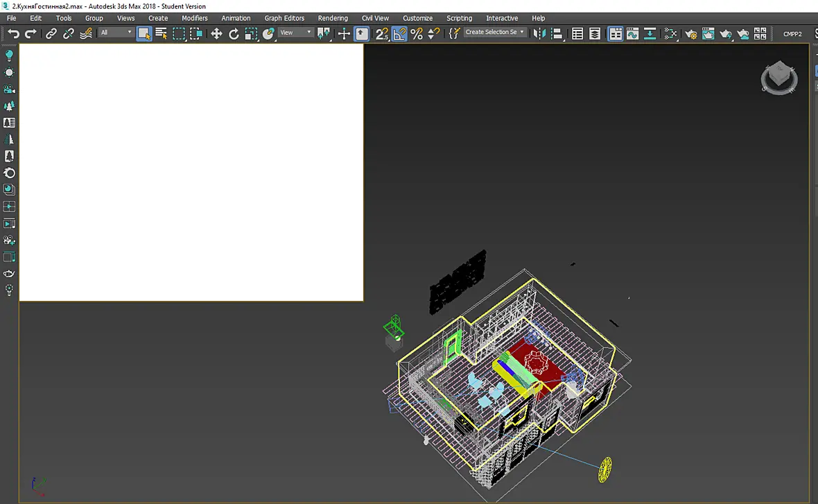
Task: Open the Render Setup dialog
Action: point(690,34)
